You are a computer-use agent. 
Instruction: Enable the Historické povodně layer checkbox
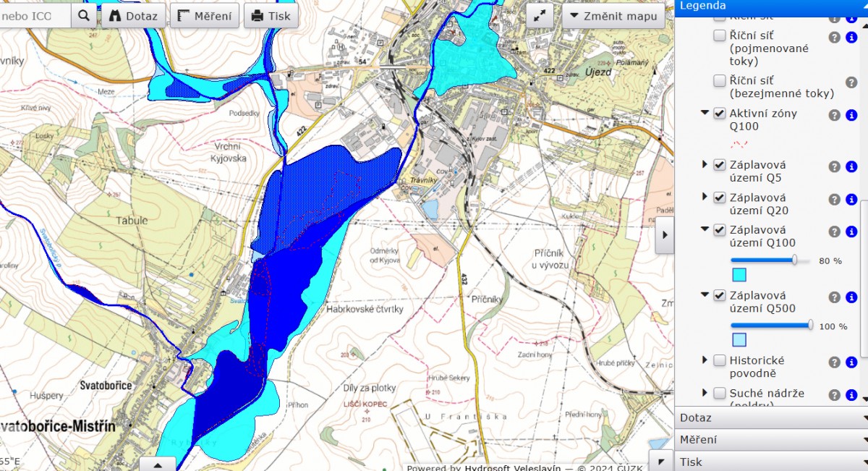click(x=720, y=360)
